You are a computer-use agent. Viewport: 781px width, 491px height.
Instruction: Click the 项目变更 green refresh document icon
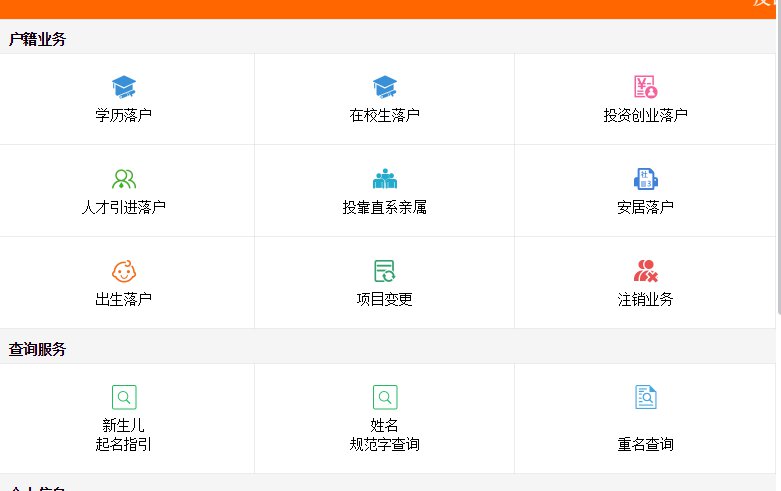click(x=385, y=271)
